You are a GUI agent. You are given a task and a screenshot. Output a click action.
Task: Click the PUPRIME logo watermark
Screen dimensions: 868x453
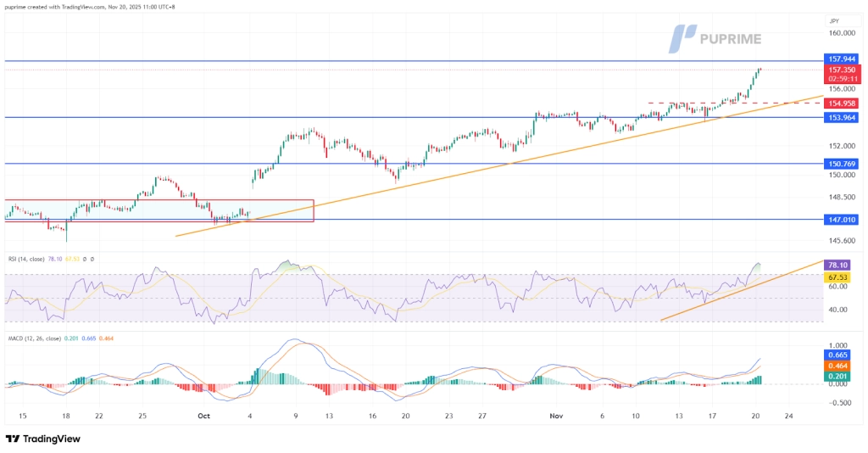click(715, 38)
